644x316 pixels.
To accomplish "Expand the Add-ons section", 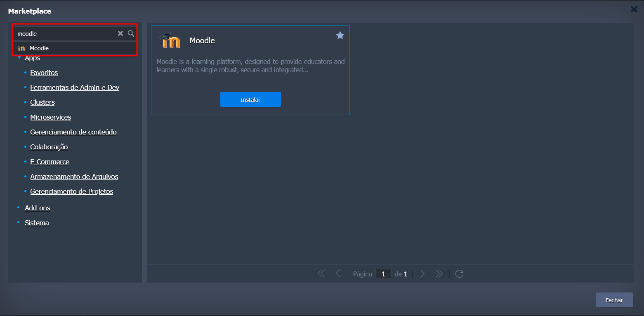I will coord(38,208).
